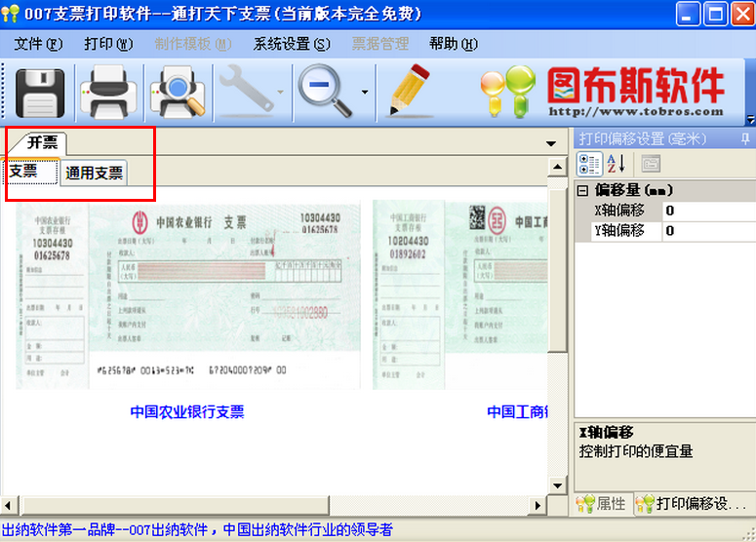
Task: Open the zoom magnifier dropdown arrow
Action: pyautogui.click(x=365, y=92)
